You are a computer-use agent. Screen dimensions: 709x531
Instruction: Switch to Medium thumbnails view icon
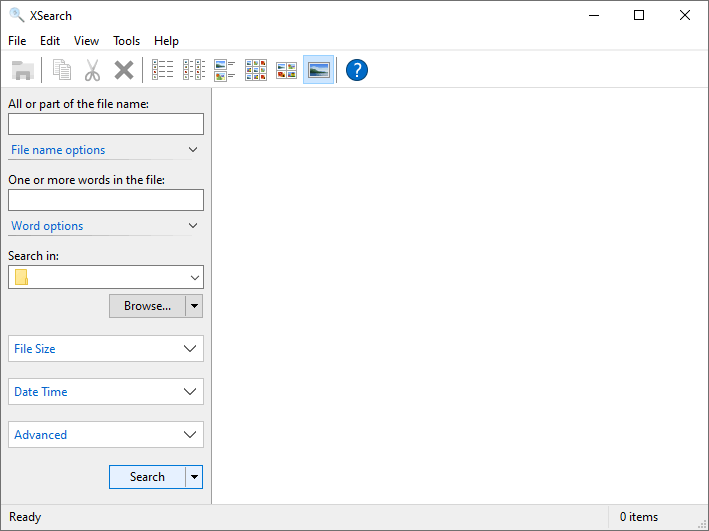[287, 70]
